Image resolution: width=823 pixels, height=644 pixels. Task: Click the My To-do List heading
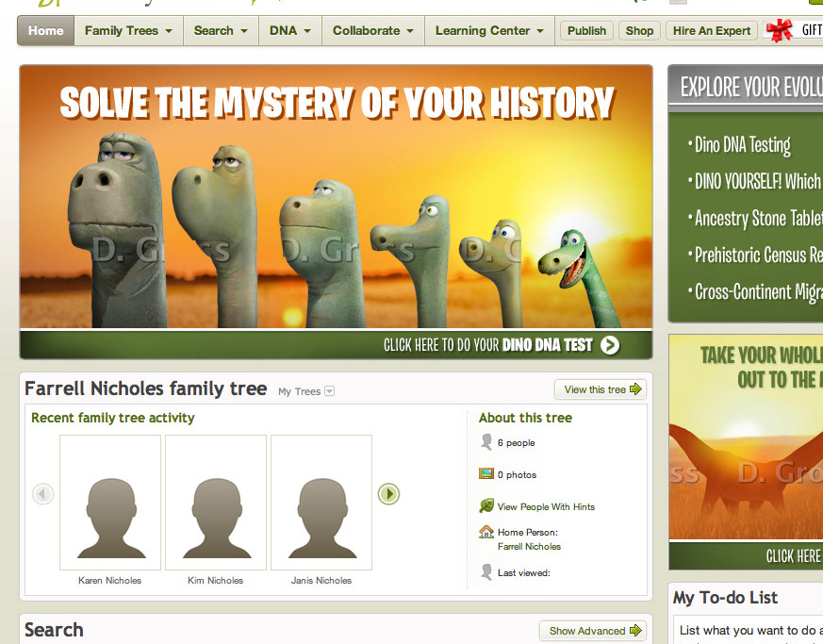(725, 597)
